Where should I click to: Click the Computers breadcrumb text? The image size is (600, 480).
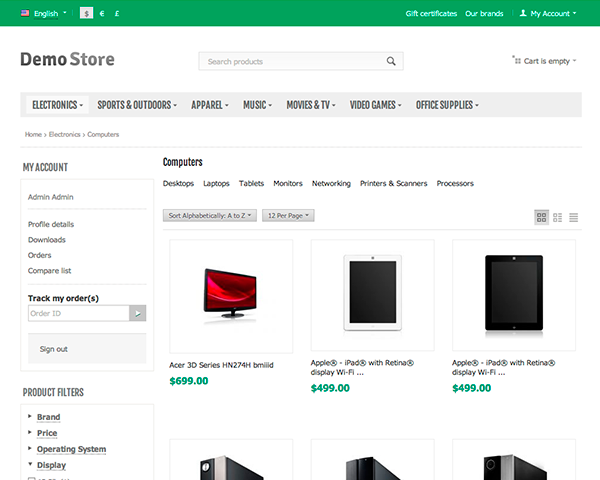click(103, 134)
